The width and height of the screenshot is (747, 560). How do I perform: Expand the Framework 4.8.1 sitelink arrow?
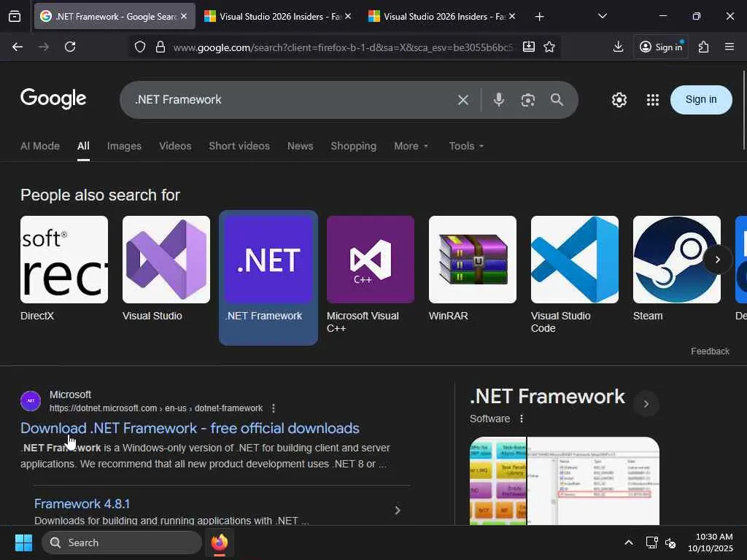click(398, 510)
